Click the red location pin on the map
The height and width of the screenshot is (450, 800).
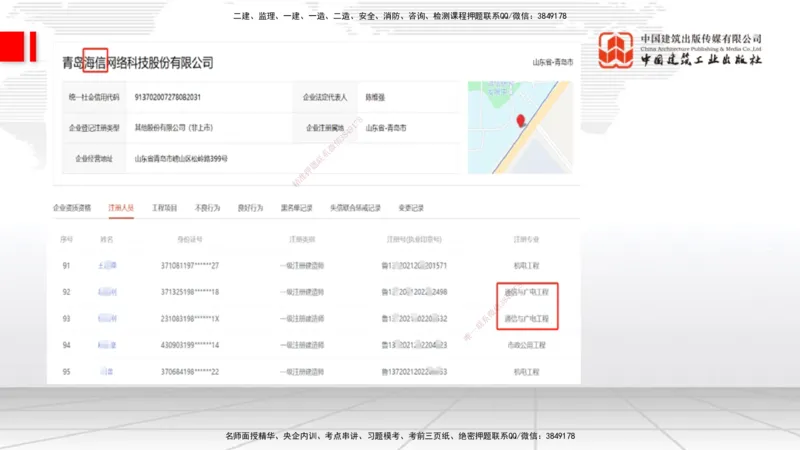[x=520, y=120]
